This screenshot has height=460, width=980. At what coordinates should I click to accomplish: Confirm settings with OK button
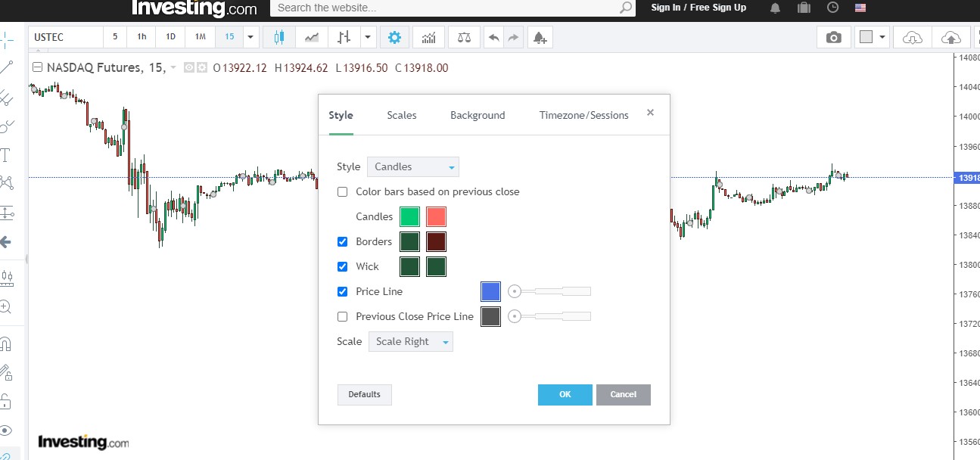[565, 395]
